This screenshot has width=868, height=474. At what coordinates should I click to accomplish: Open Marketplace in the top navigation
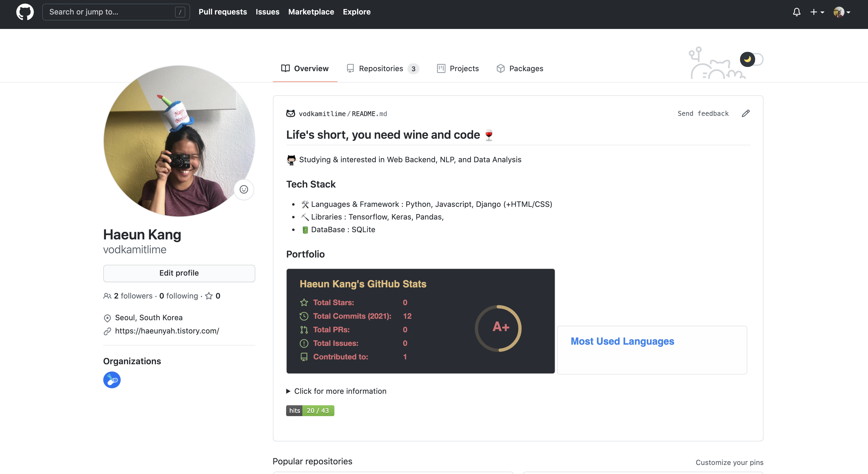tap(311, 12)
